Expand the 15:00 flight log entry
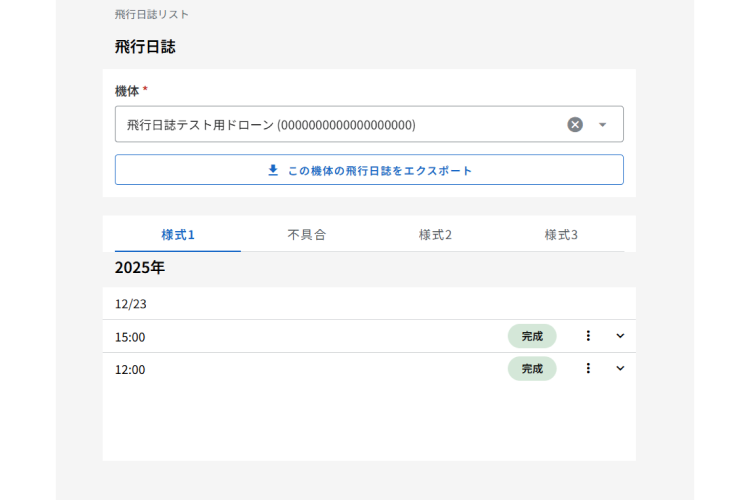 coord(620,336)
